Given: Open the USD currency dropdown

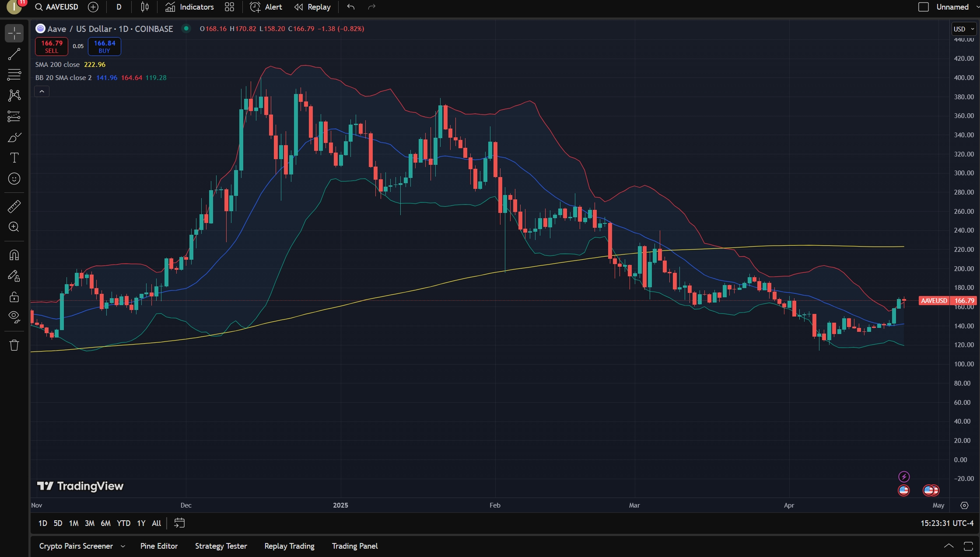Looking at the screenshot, I should pyautogui.click(x=963, y=29).
